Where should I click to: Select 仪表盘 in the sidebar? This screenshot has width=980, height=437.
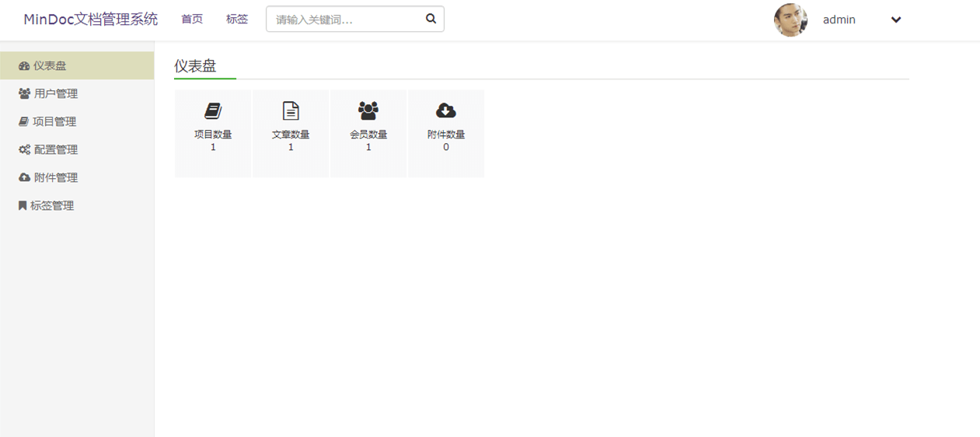coord(77,65)
